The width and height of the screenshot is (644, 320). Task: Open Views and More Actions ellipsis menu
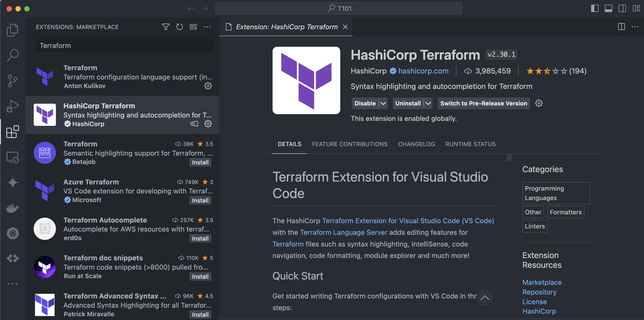(207, 27)
